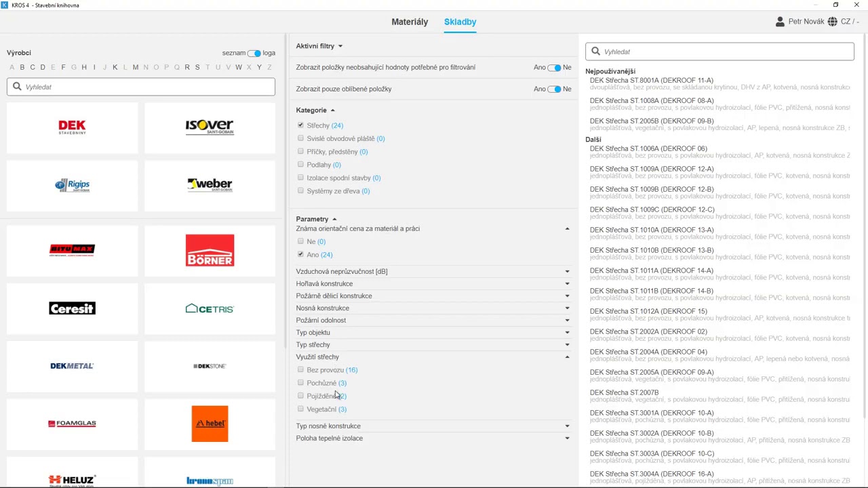
Task: Choose the Isover Saint-Gobain manufacturer logo
Action: (210, 127)
